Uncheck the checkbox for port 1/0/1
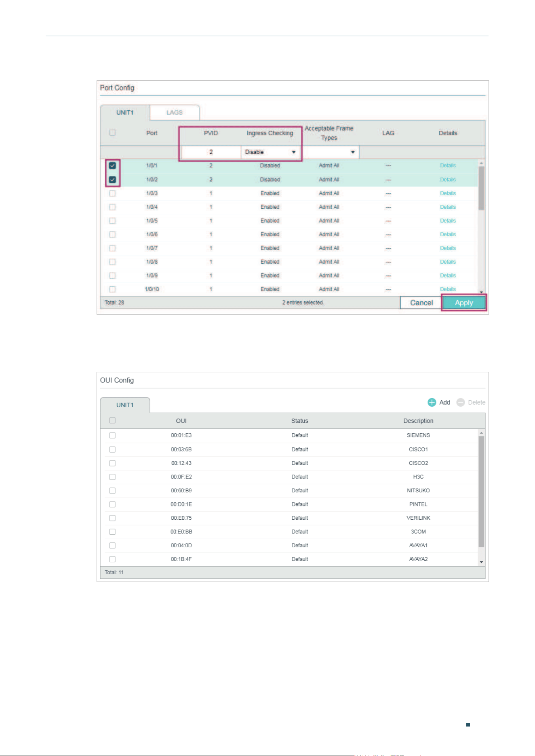Viewport: 535px width, 756px height. coord(112,166)
